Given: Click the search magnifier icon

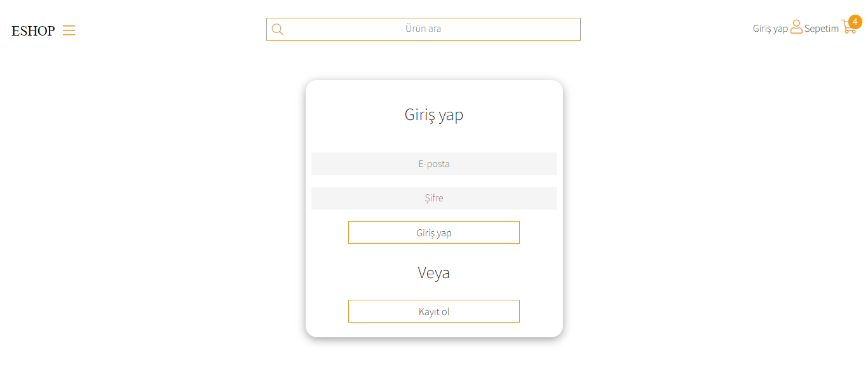Looking at the screenshot, I should click(x=278, y=29).
